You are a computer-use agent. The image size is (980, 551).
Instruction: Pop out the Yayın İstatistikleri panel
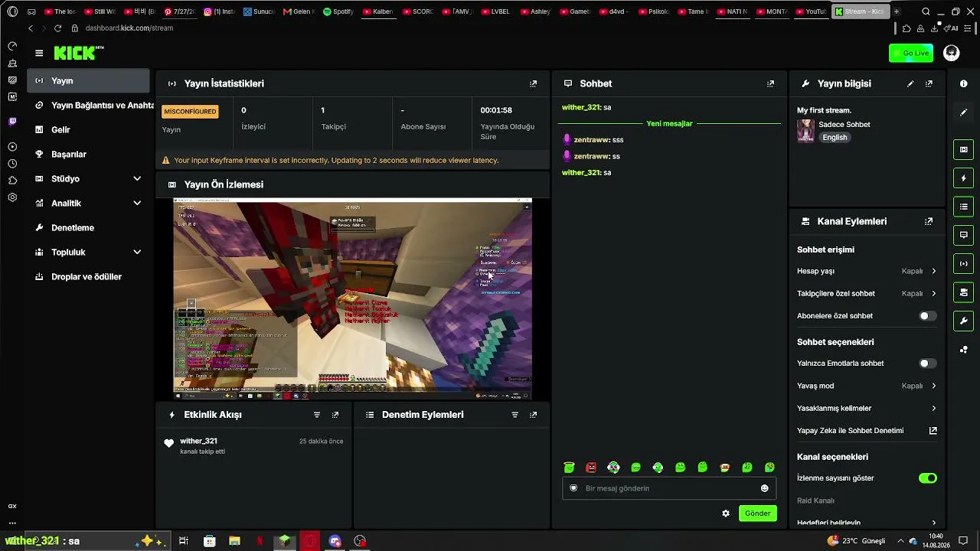[x=534, y=83]
